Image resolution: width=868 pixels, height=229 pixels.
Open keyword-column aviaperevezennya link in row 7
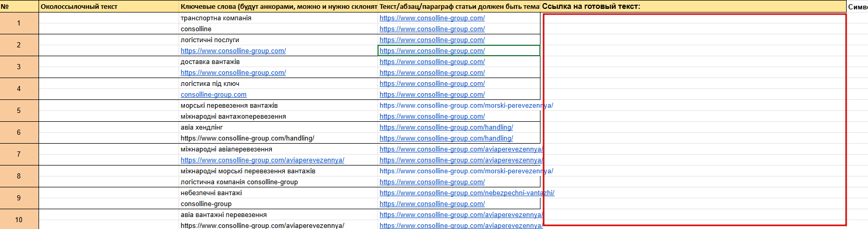click(262, 160)
